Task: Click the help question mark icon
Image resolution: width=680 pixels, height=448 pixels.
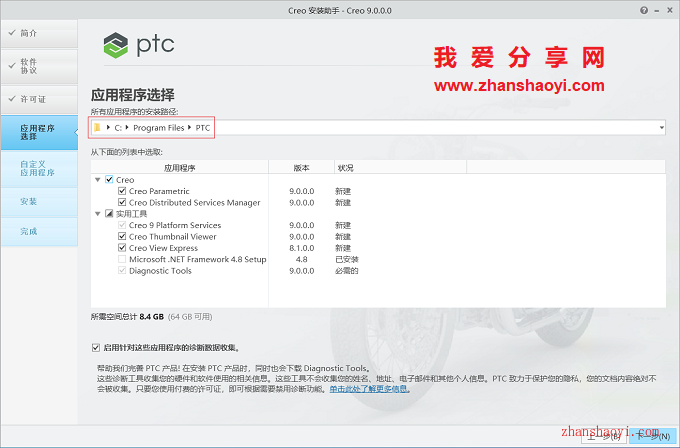Action: 644,10
